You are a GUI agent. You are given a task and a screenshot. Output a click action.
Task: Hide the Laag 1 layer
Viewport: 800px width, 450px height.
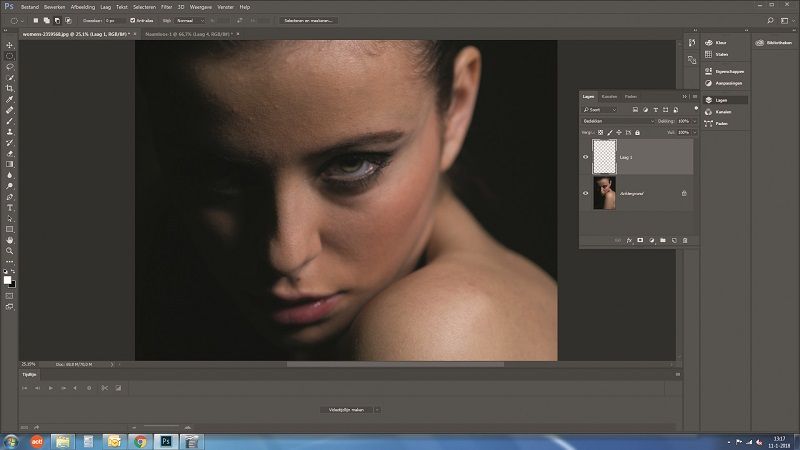586,157
